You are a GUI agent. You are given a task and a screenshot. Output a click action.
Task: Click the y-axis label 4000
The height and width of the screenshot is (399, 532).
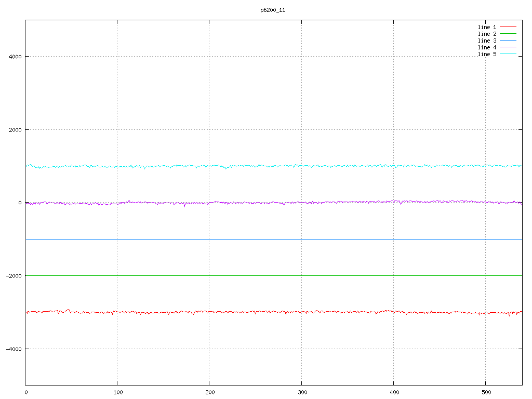click(x=15, y=57)
